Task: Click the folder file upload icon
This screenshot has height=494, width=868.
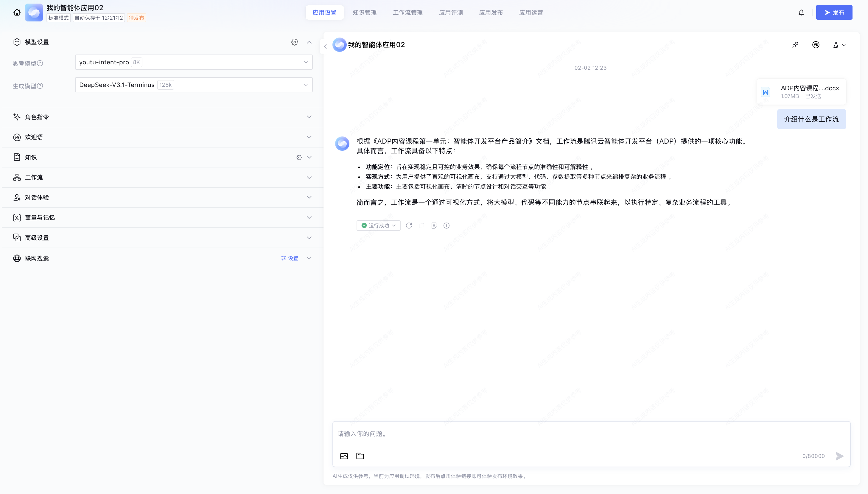Action: pos(360,456)
